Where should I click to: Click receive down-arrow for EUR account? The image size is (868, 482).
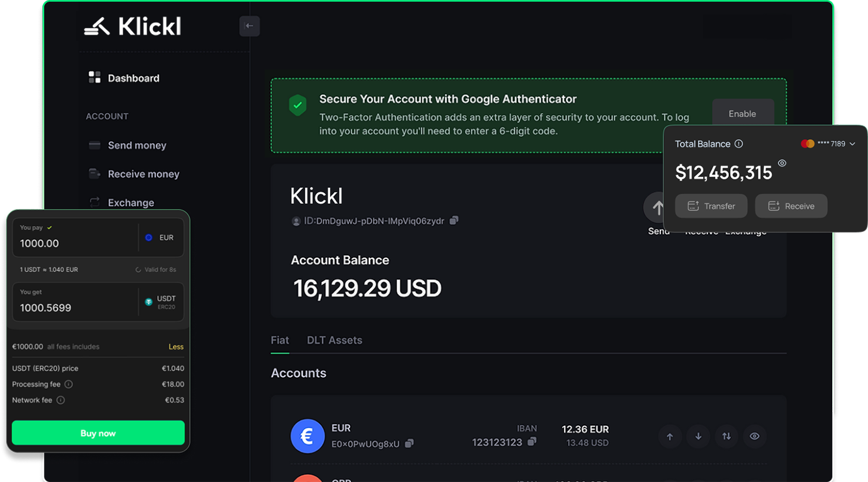[x=698, y=436]
